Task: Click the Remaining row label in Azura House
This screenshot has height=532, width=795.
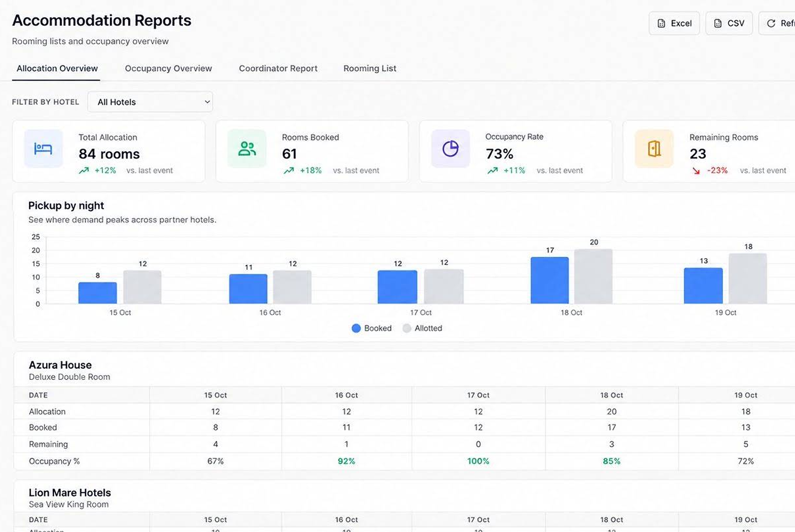Action: tap(48, 444)
